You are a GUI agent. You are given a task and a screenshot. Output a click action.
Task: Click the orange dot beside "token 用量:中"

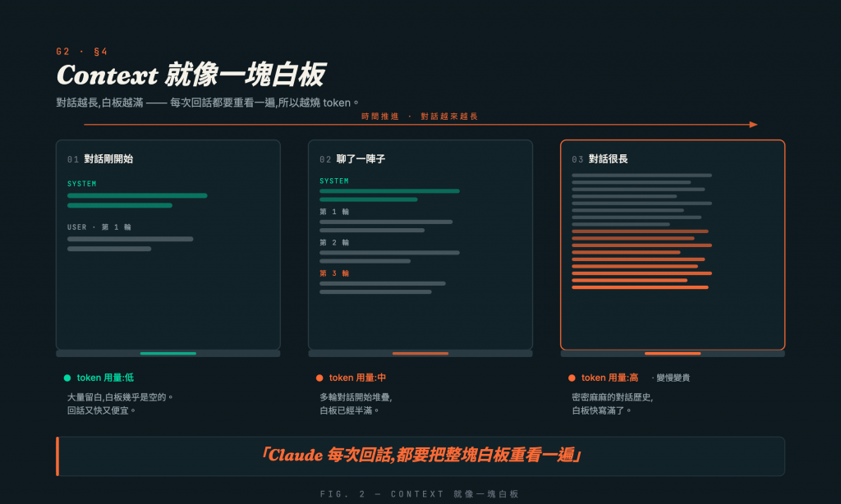pos(319,378)
